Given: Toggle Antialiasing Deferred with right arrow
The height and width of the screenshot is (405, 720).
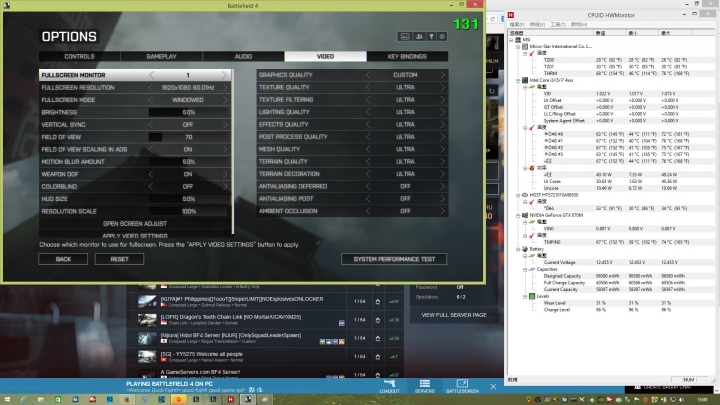Looking at the screenshot, I should [x=443, y=186].
